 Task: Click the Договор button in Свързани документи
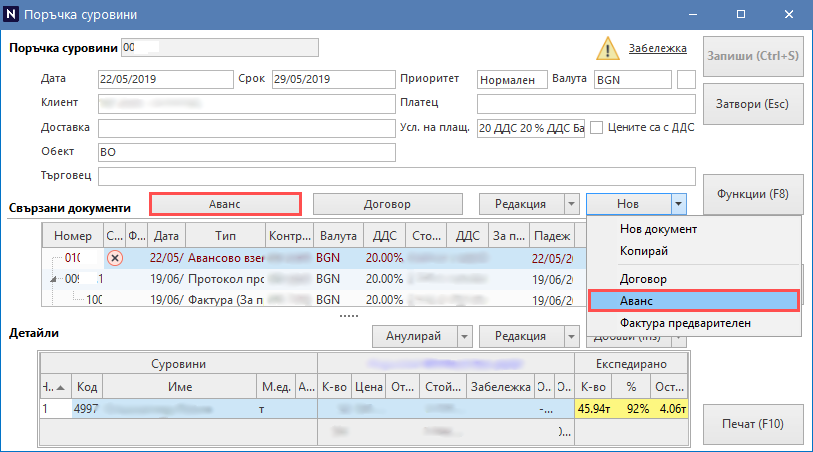[x=387, y=204]
